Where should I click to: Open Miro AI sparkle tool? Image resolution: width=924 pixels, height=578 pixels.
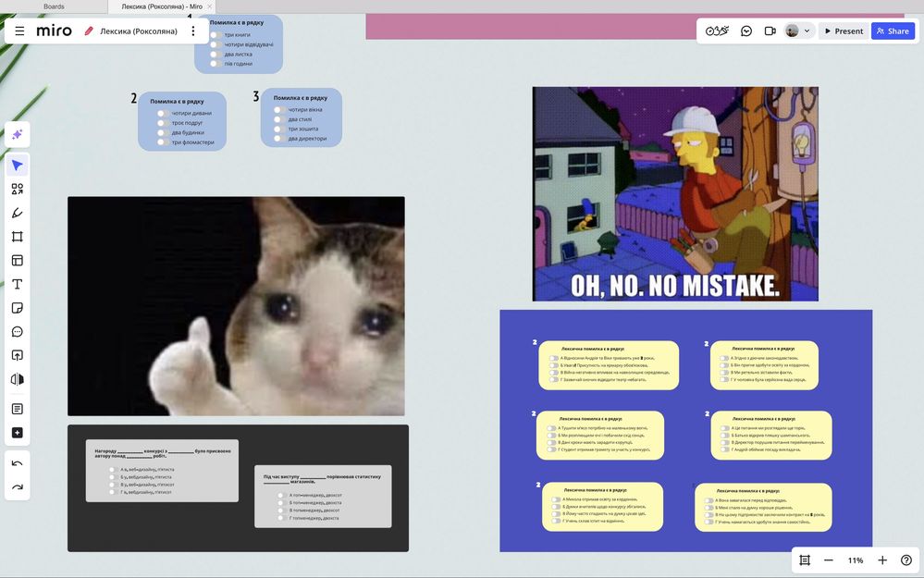17,134
